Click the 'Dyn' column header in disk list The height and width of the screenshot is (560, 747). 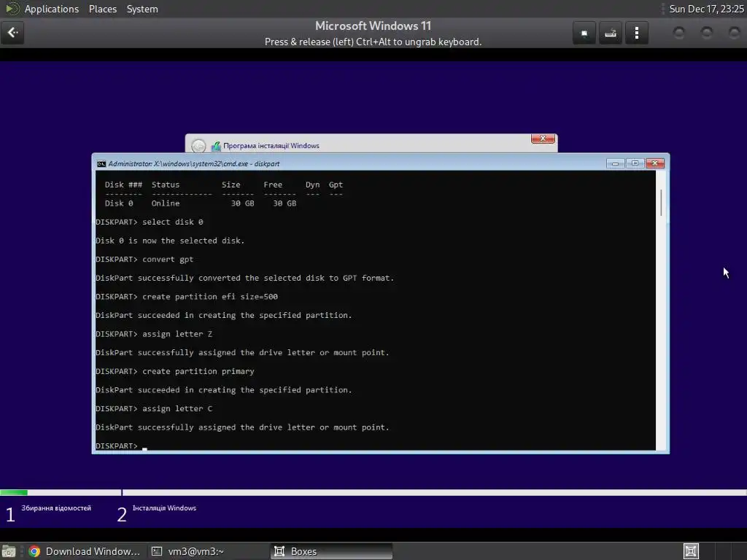coord(312,184)
